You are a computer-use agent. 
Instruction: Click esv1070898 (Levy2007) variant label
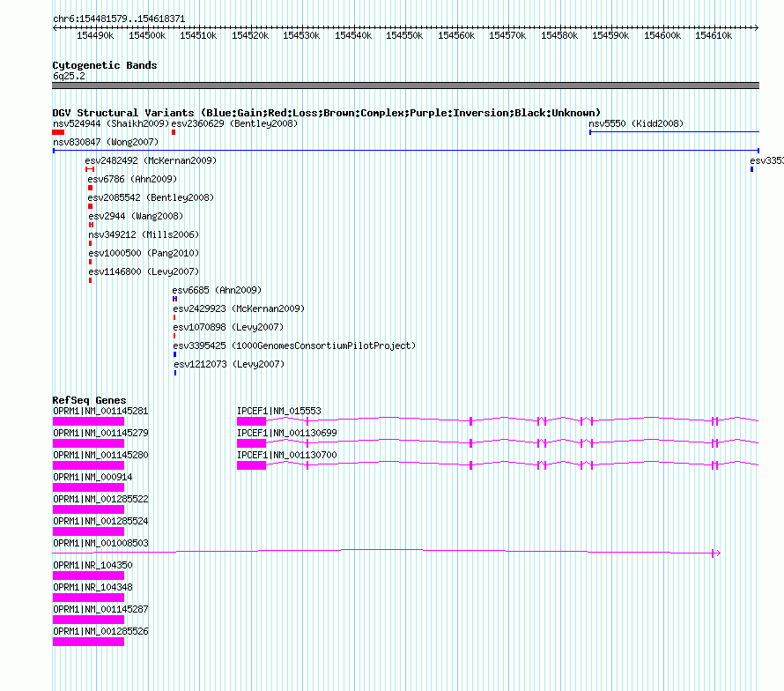click(228, 327)
